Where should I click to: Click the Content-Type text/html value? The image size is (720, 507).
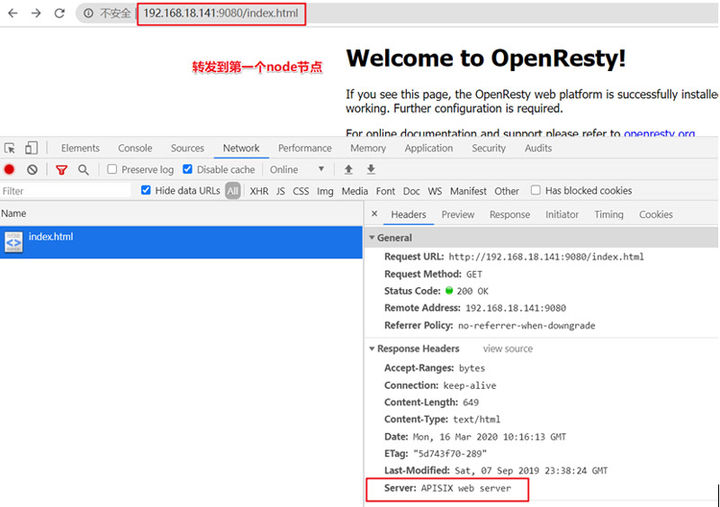tap(477, 419)
